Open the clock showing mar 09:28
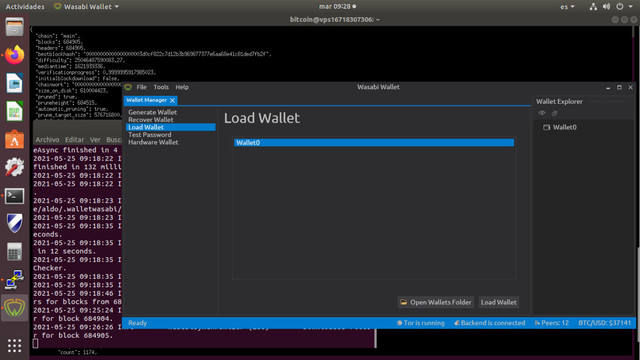This screenshot has width=640, height=360. click(x=338, y=7)
